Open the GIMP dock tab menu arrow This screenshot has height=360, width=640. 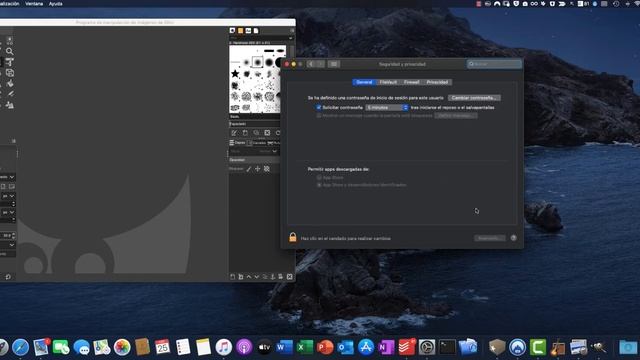pyautogui.click(x=292, y=31)
